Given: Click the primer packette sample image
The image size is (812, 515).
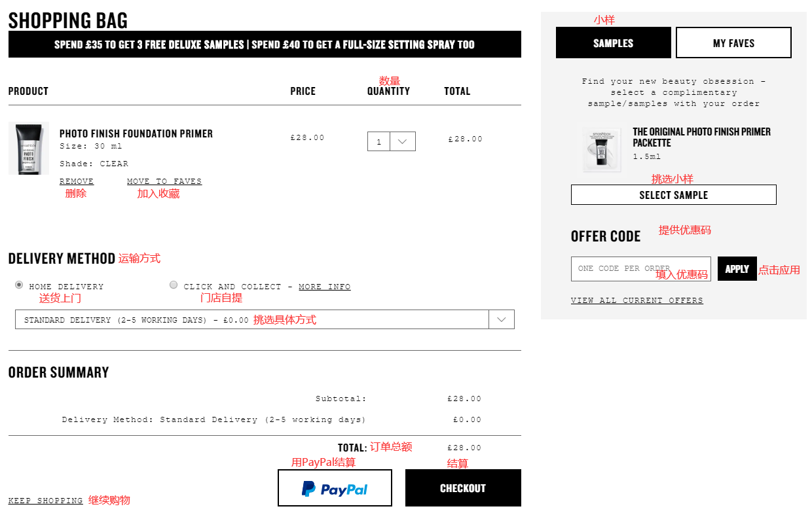Looking at the screenshot, I should coord(601,149).
